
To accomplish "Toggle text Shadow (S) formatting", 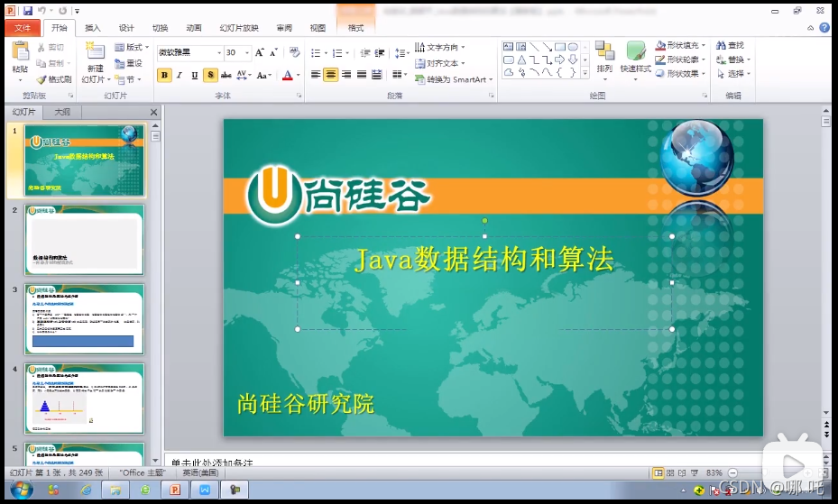I will click(x=210, y=75).
